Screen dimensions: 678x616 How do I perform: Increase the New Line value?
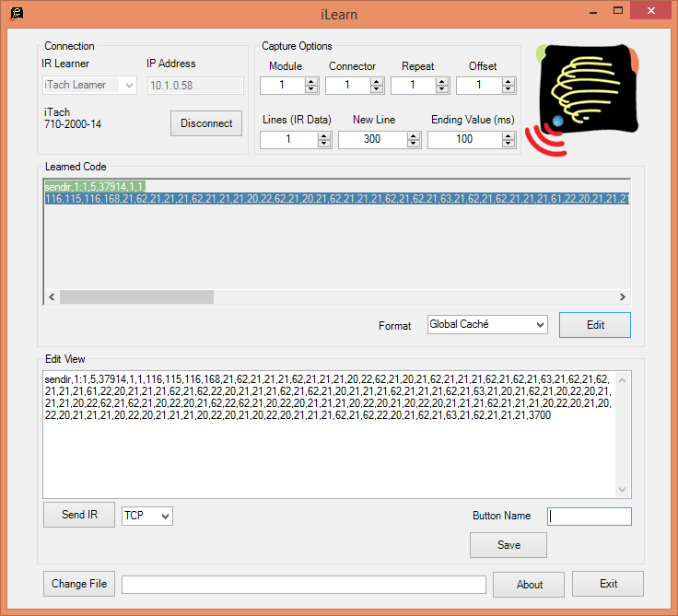(414, 135)
